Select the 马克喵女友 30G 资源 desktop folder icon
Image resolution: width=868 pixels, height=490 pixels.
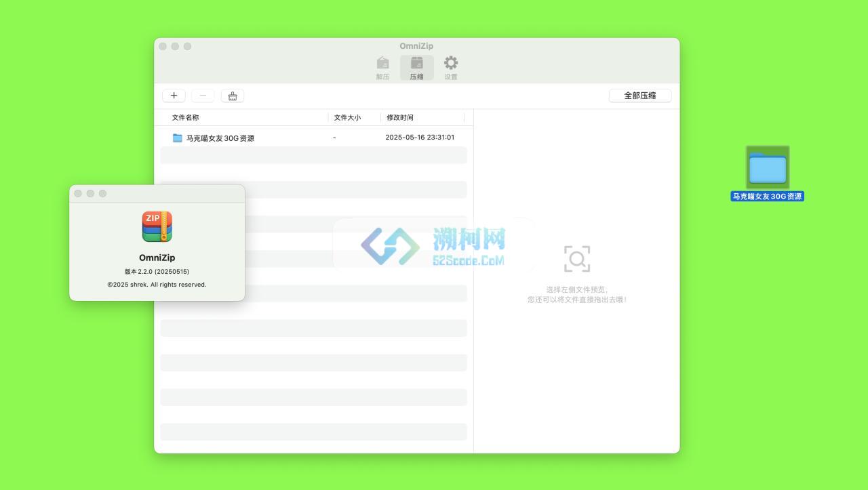pyautogui.click(x=768, y=167)
